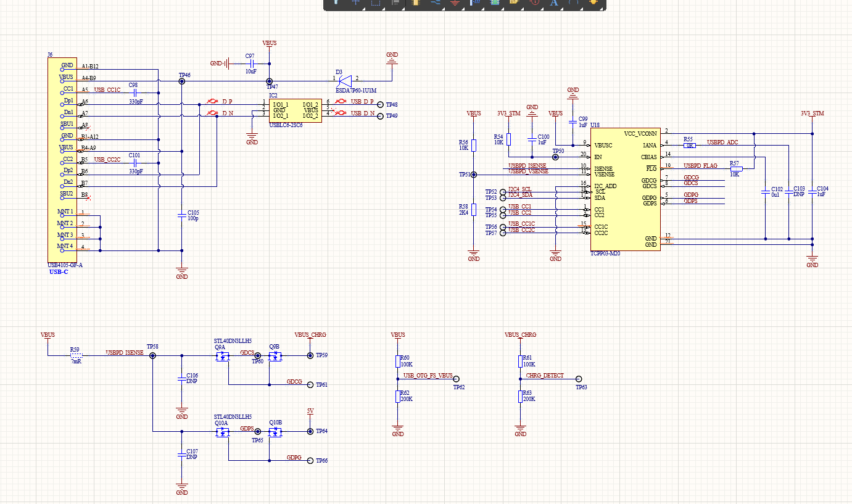
Task: Choose the Place Wire tool in the toolbar
Action: coord(436,2)
